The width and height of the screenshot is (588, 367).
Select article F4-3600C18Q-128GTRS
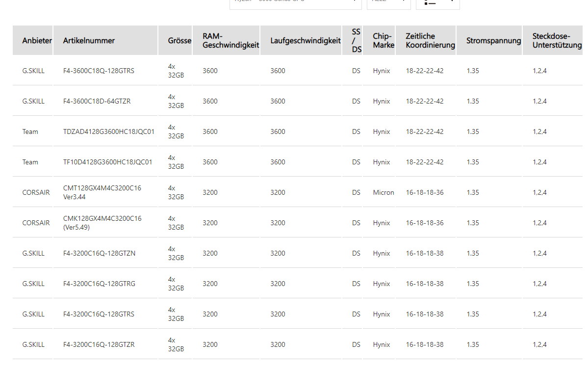coord(99,71)
